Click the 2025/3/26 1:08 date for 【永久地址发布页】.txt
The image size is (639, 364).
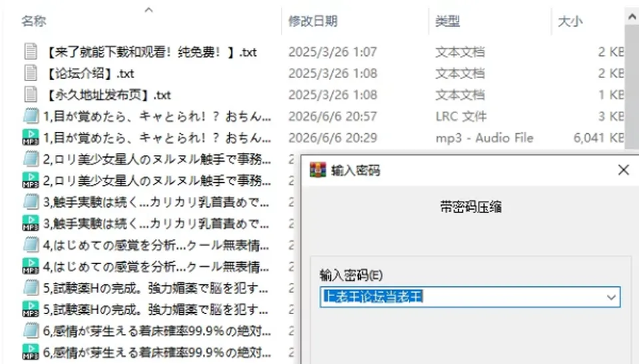tap(333, 95)
